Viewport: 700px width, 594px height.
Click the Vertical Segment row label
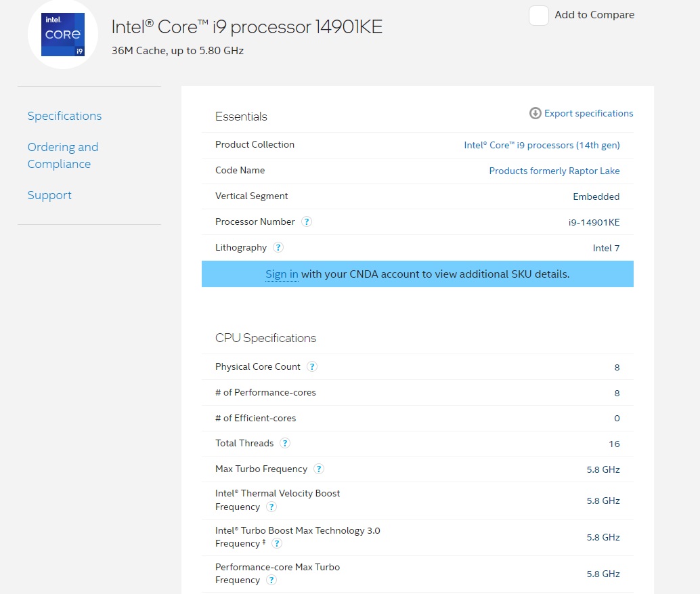coord(252,196)
